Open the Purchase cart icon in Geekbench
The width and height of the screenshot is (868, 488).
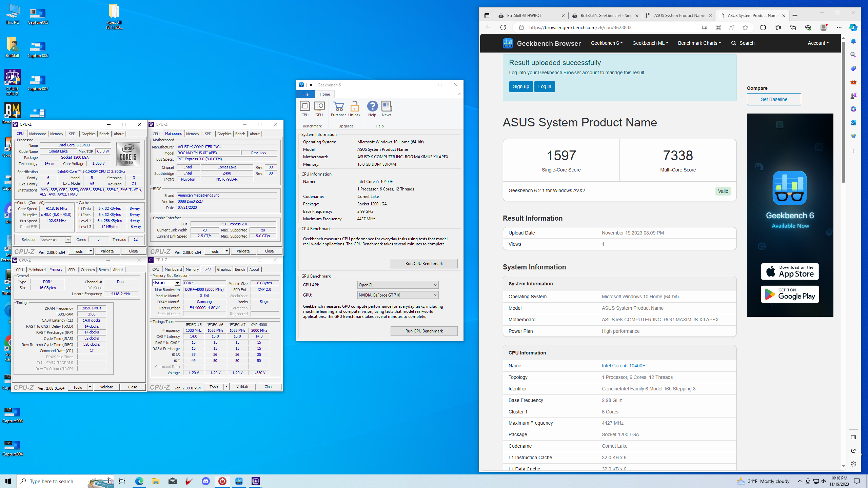click(339, 109)
